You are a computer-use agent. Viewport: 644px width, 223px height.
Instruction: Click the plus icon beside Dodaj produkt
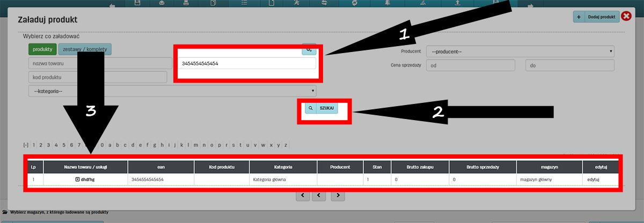click(x=579, y=17)
